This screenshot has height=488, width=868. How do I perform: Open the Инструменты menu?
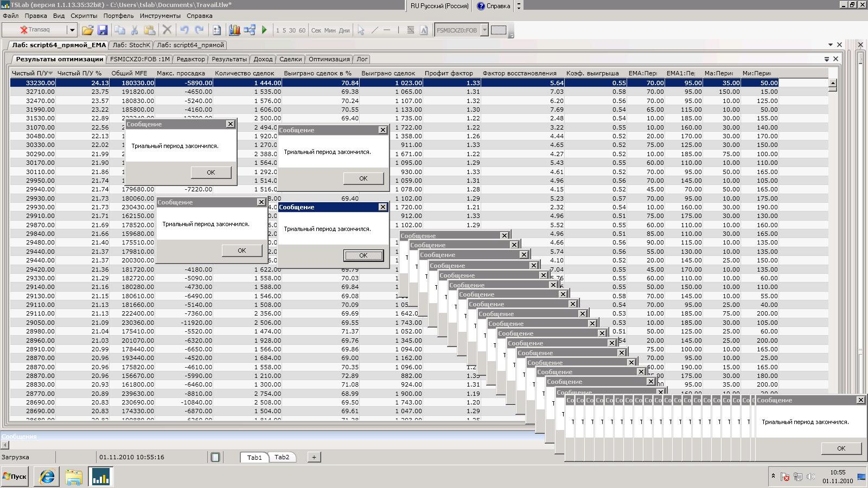point(160,16)
